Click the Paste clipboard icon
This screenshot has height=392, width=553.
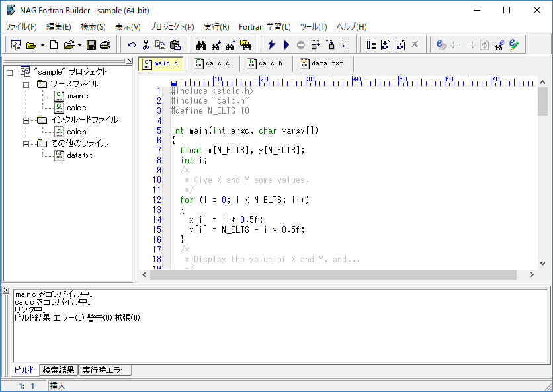tap(175, 45)
